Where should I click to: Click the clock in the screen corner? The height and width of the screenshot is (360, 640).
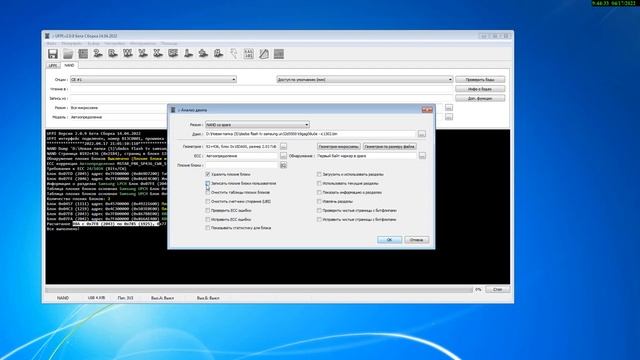tap(613, 3)
